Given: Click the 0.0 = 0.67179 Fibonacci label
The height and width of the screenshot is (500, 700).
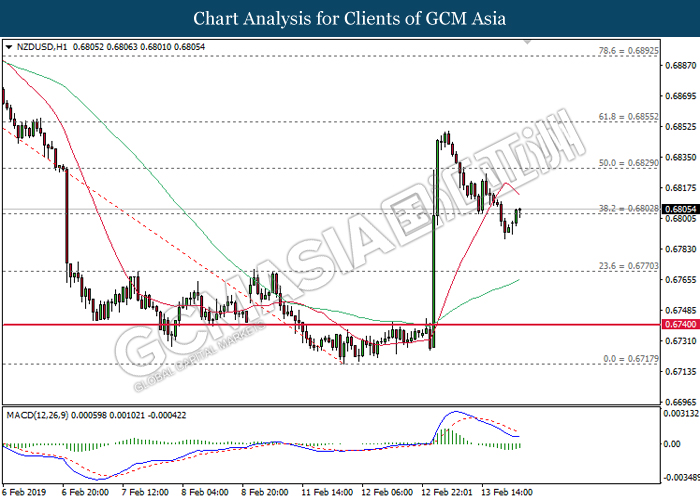Looking at the screenshot, I should pyautogui.click(x=630, y=358).
